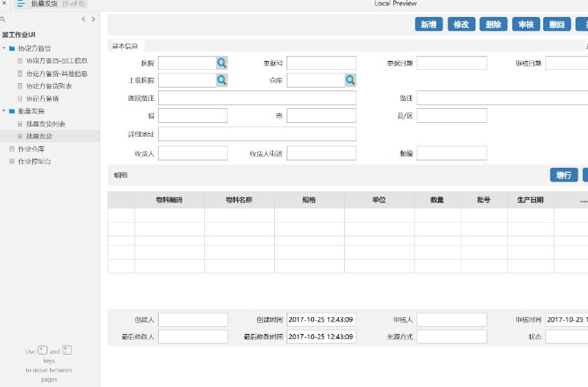Click the 规格 column header
Screen dimensions: 588x387
(309, 200)
